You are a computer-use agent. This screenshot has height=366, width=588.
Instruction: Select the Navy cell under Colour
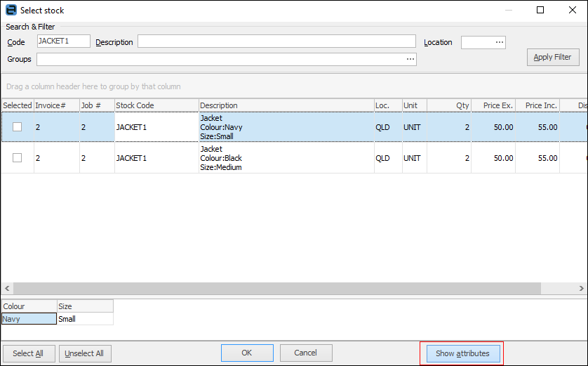click(x=29, y=319)
